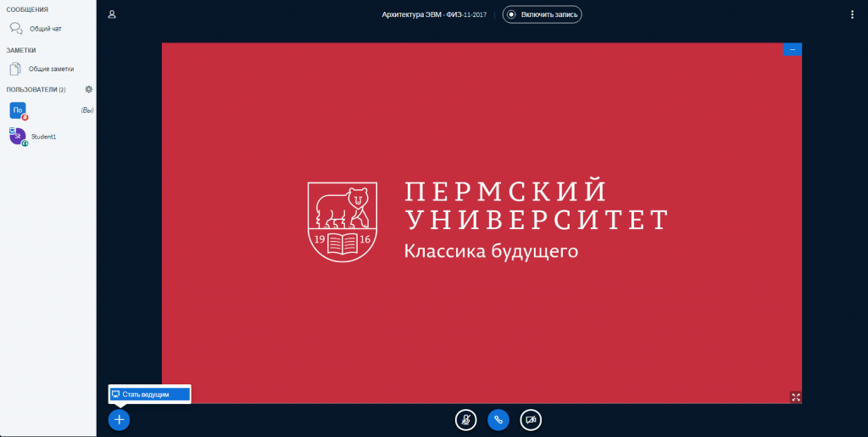Image resolution: width=868 pixels, height=437 pixels.
Task: Click the blue plus actions button
Action: 119,420
